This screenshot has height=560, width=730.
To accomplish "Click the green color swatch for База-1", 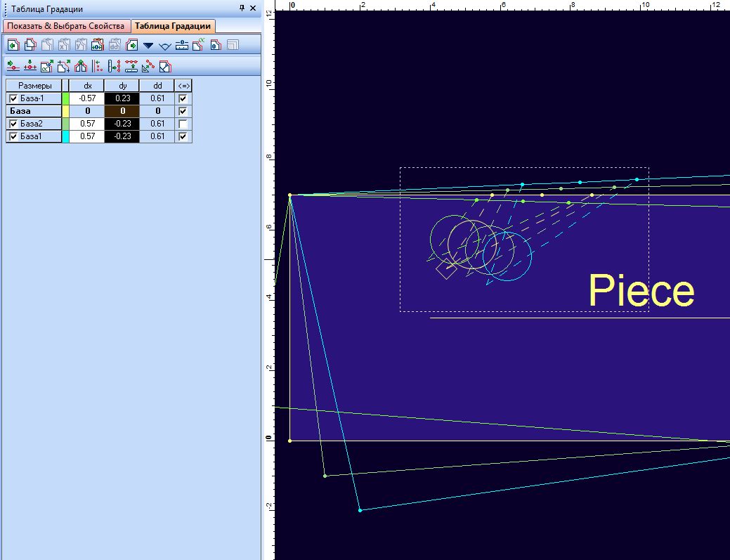I will [x=65, y=98].
